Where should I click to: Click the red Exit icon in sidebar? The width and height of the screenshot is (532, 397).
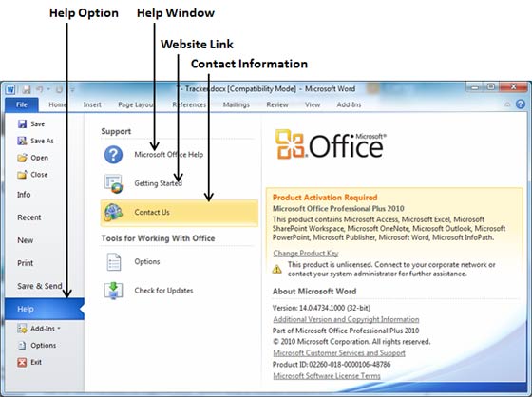point(22,362)
